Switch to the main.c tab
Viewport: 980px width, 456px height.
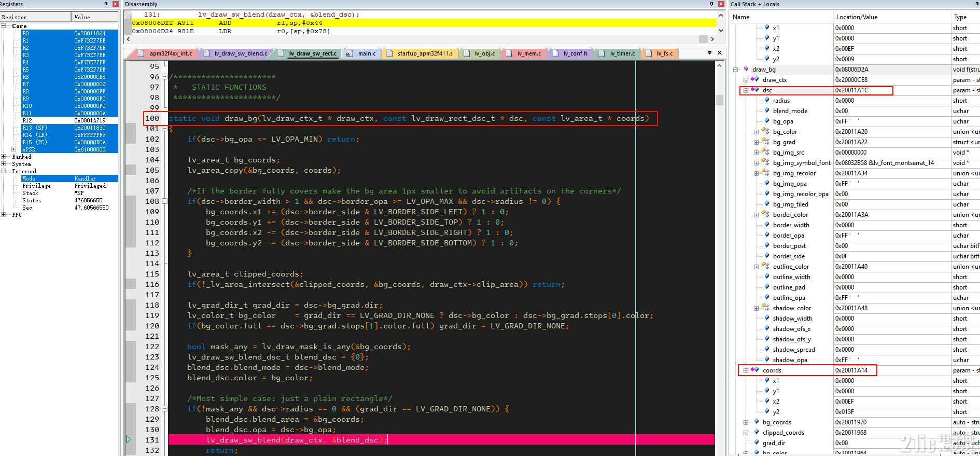pos(362,53)
